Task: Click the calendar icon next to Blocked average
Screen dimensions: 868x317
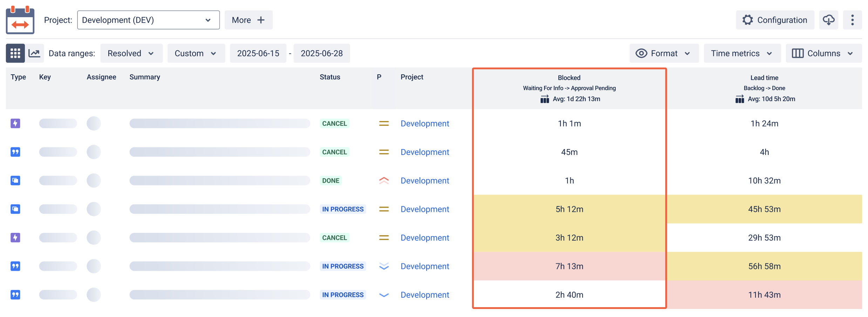Action: click(x=544, y=99)
